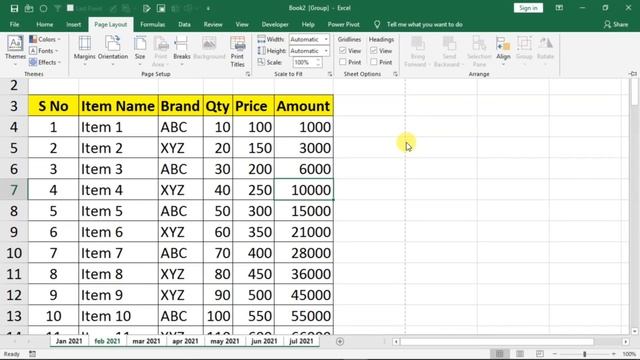Switch to Page Layout view icon

click(x=520, y=354)
